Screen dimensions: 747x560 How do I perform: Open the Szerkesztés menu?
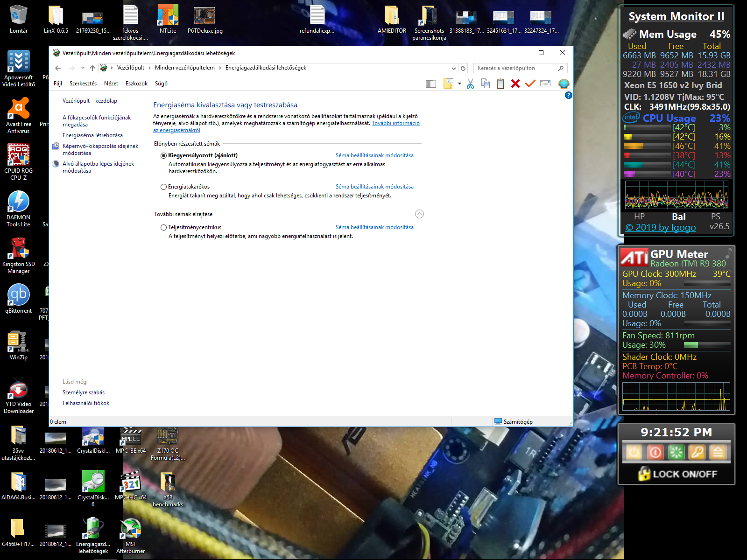(x=83, y=84)
